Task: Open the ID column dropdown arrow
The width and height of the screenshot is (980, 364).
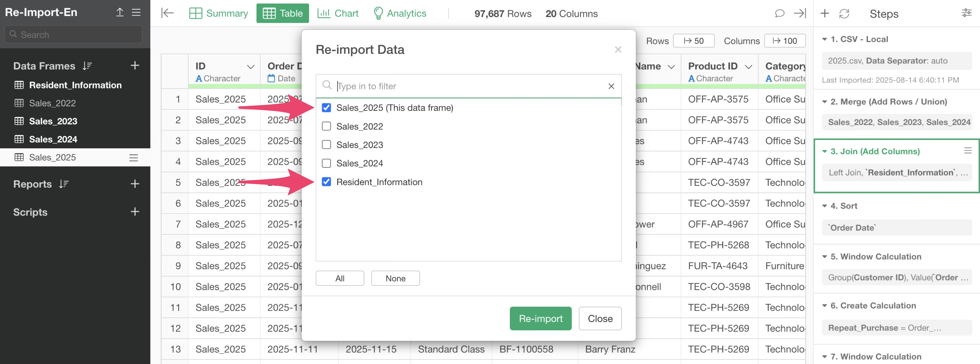Action: [250, 67]
